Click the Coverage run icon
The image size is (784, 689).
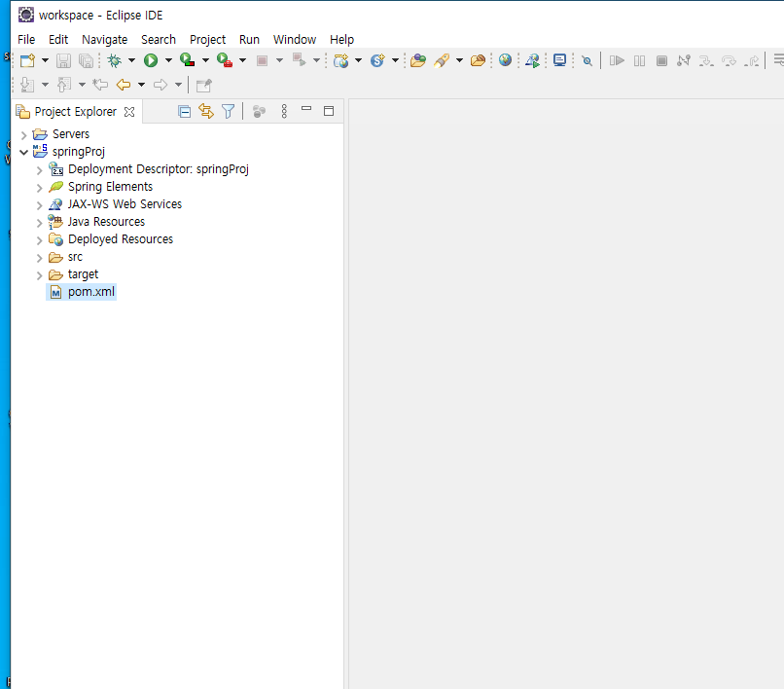tap(188, 60)
